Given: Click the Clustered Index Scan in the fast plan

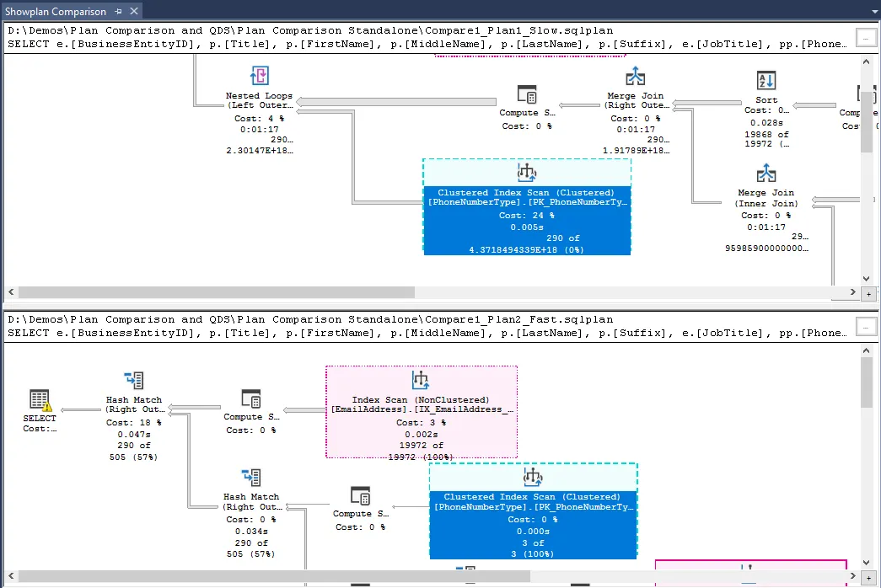Looking at the screenshot, I should [532, 511].
